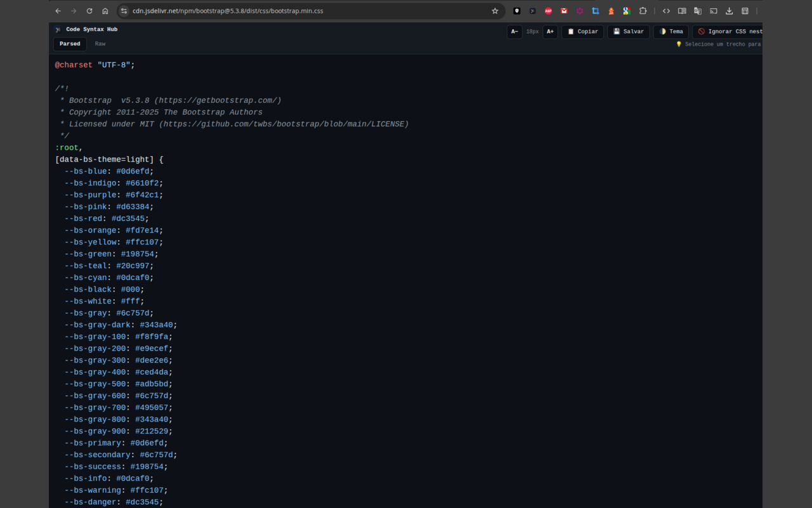Viewport: 812px width, 508px height.
Task: Open the dark code extension beside shield
Action: (x=532, y=11)
